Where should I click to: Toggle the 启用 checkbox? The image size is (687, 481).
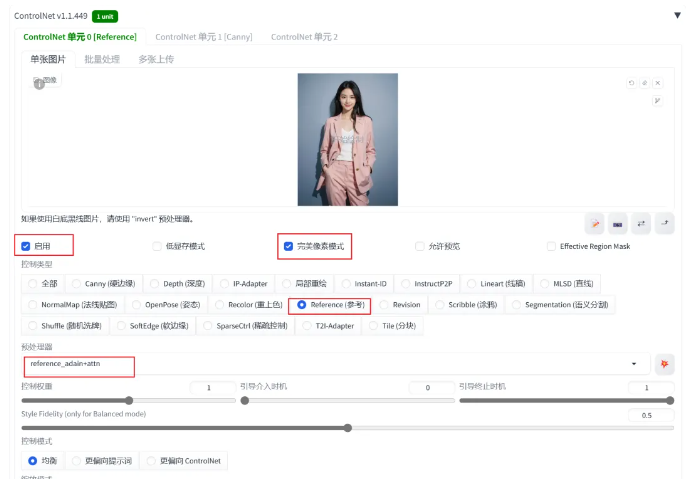click(x=25, y=246)
